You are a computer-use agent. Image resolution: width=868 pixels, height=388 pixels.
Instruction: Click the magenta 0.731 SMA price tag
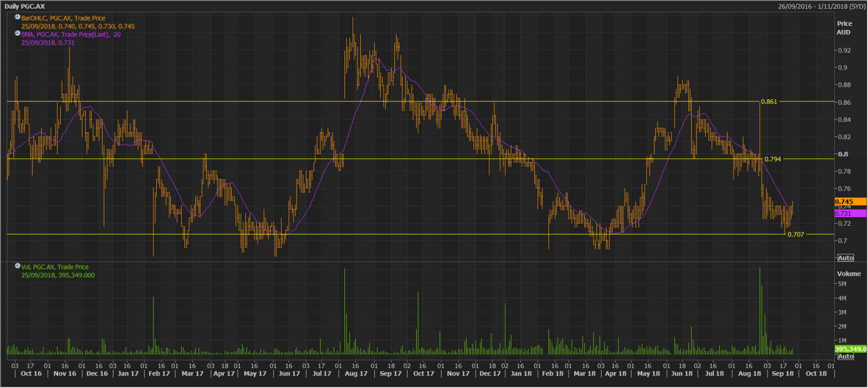851,213
